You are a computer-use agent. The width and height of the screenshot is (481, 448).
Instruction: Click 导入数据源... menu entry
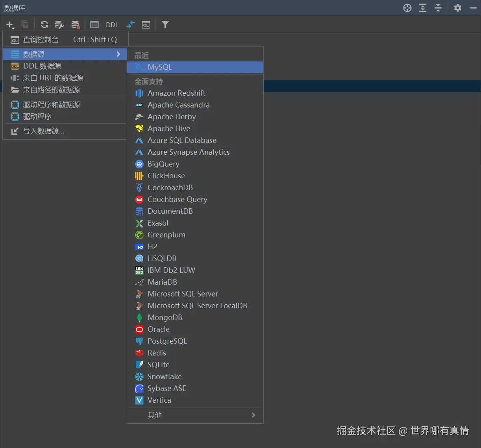(65, 131)
